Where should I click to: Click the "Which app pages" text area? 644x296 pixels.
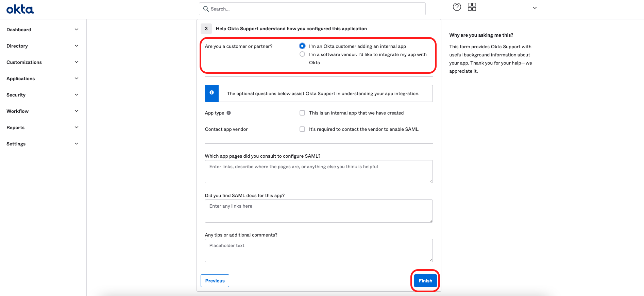tap(318, 172)
